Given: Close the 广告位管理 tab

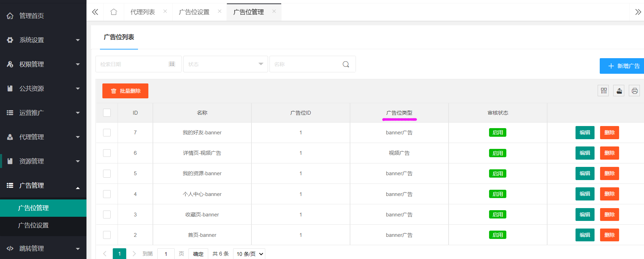Looking at the screenshot, I should click(274, 11).
